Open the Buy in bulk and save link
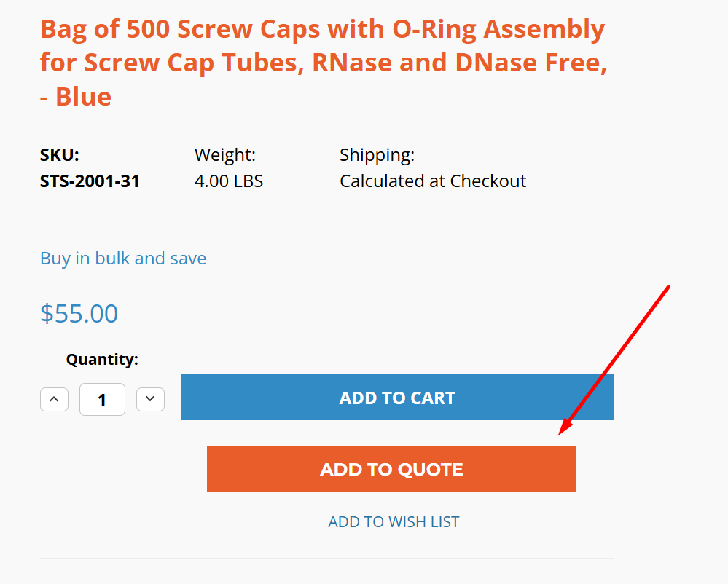 point(123,259)
